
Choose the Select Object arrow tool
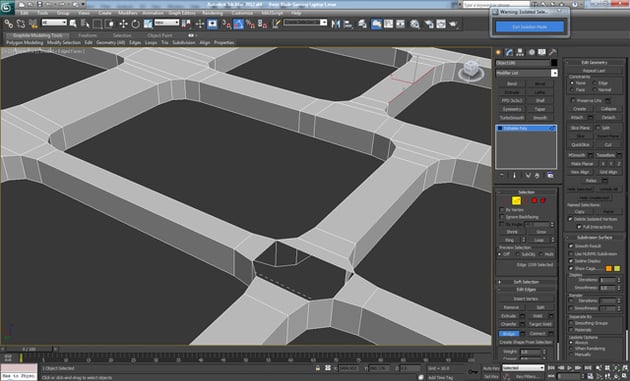coord(73,24)
